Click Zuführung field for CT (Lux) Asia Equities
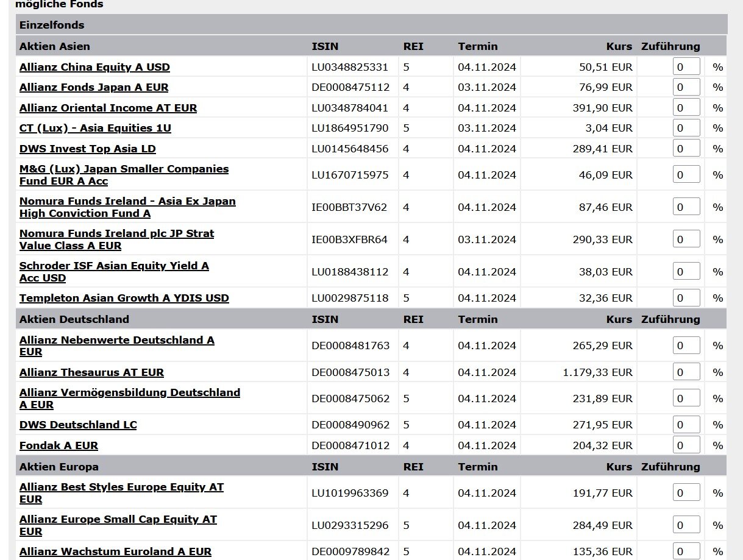The width and height of the screenshot is (743, 560). click(686, 128)
